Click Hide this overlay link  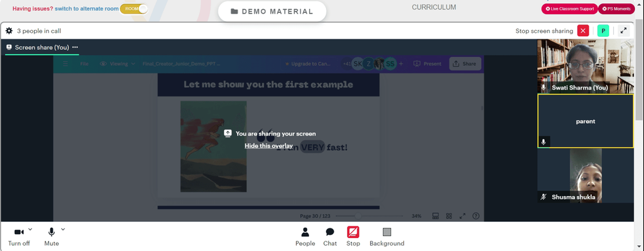pyautogui.click(x=269, y=146)
